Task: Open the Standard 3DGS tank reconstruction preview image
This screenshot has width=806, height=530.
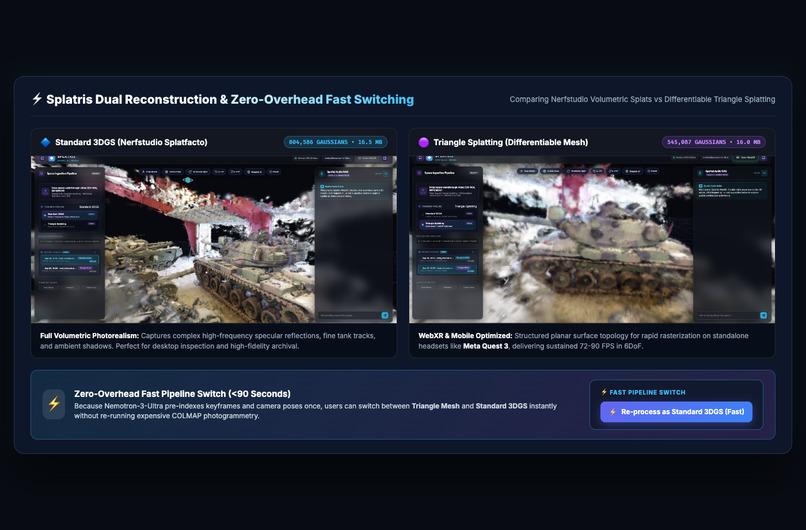Action: pyautogui.click(x=214, y=240)
